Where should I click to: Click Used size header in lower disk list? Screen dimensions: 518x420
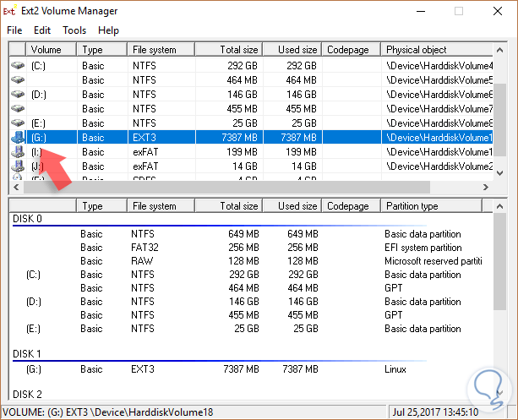(x=292, y=206)
